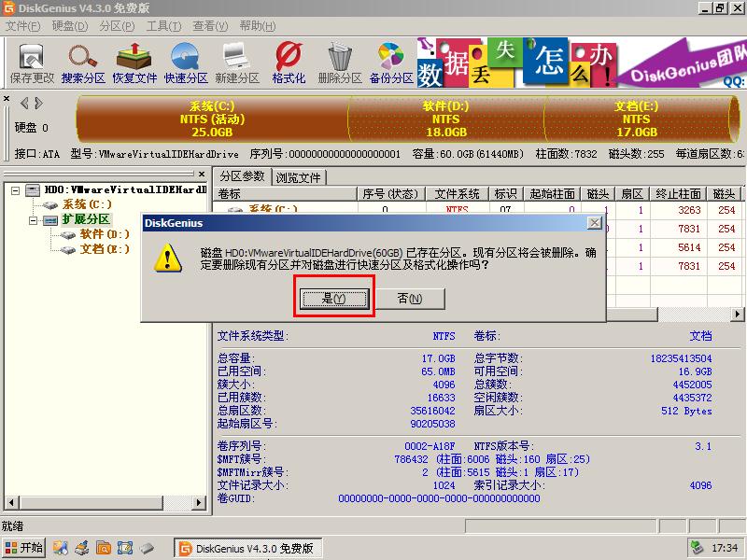747x560 pixels.
Task: Click the folder quick launch icon in taskbar
Action: tap(104, 548)
